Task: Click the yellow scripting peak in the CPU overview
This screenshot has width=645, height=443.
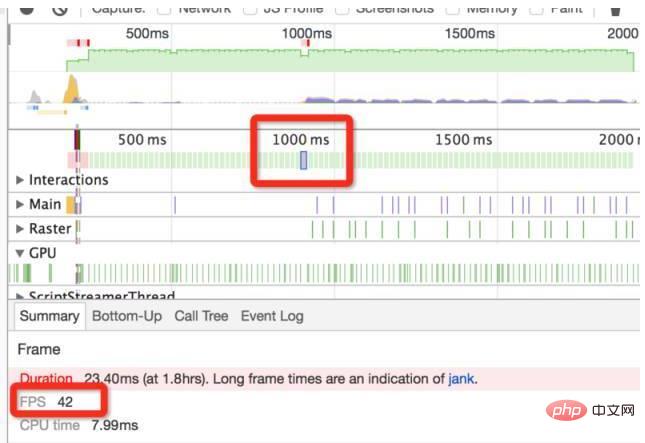Action: click(x=72, y=89)
